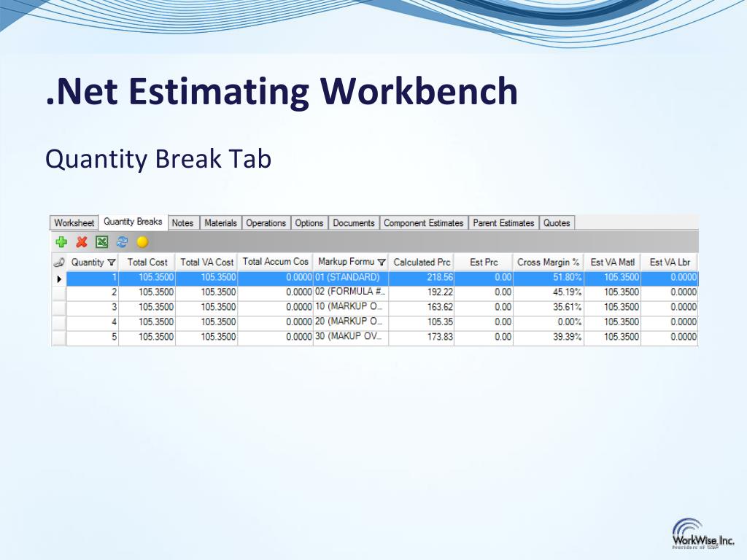
Task: Click the 20 (MARKUP O... markup cell
Action: [x=351, y=322]
